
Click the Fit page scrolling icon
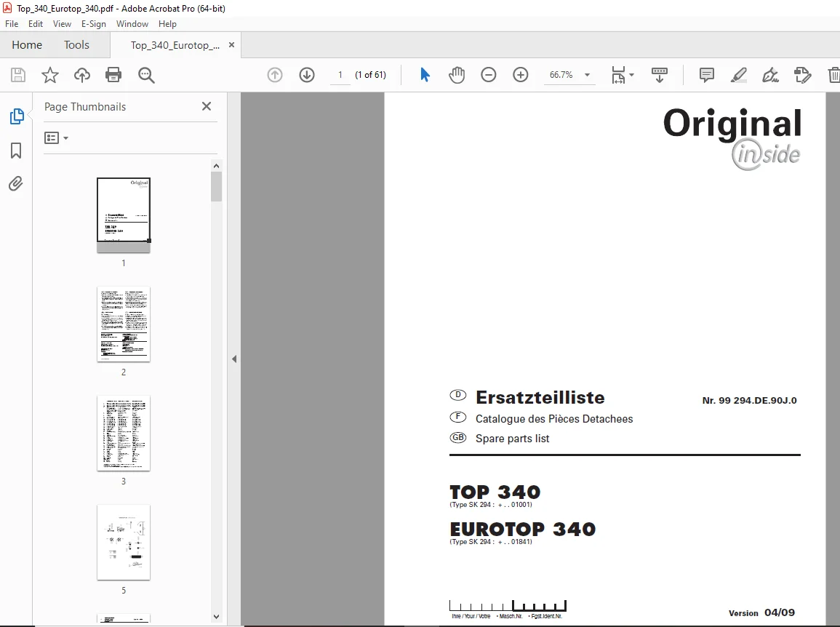click(x=618, y=75)
